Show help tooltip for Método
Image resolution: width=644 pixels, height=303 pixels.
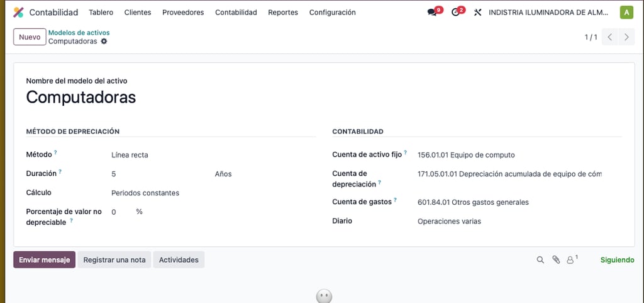click(x=55, y=152)
